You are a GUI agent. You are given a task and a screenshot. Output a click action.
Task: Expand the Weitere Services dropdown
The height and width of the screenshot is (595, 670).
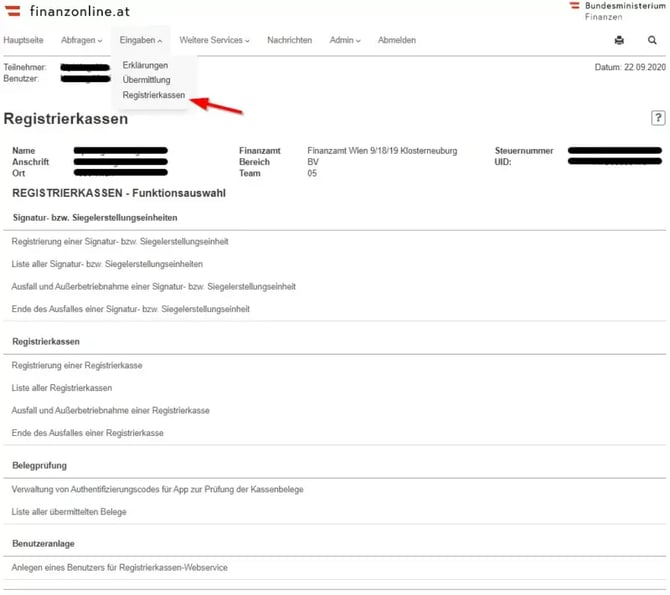(216, 41)
